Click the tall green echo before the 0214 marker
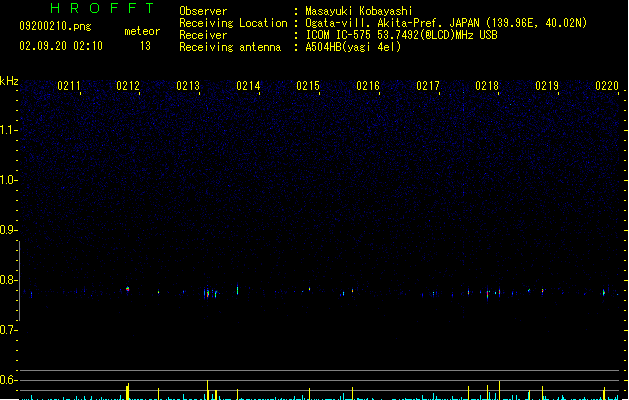This screenshot has height=400, width=629. [x=237, y=289]
